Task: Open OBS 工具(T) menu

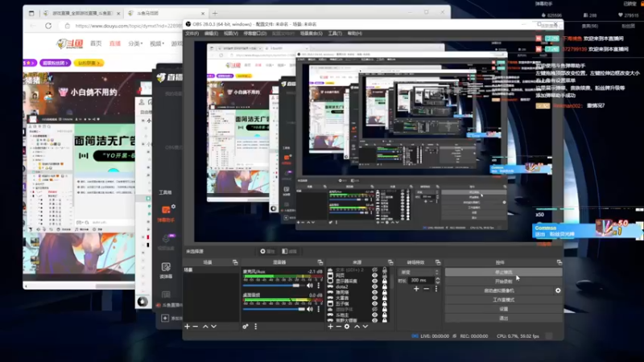Action: click(335, 33)
